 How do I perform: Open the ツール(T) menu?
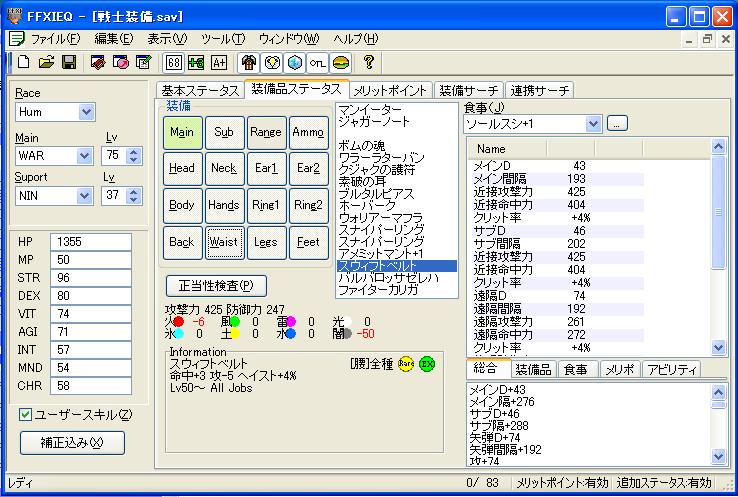point(223,39)
